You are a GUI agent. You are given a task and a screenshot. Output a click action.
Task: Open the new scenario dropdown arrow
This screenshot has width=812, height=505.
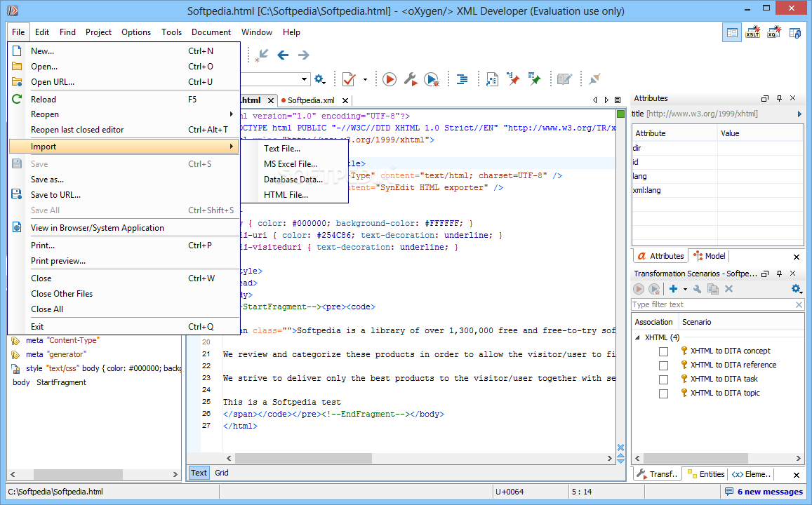pos(685,289)
